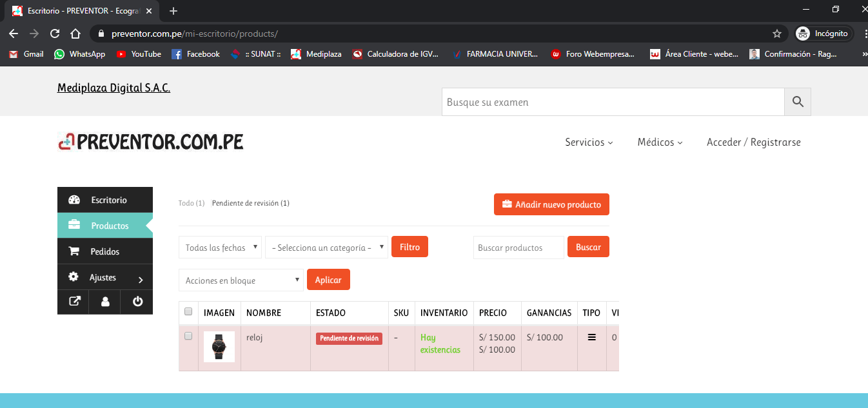Open Escritorio in sidebar

click(x=105, y=200)
